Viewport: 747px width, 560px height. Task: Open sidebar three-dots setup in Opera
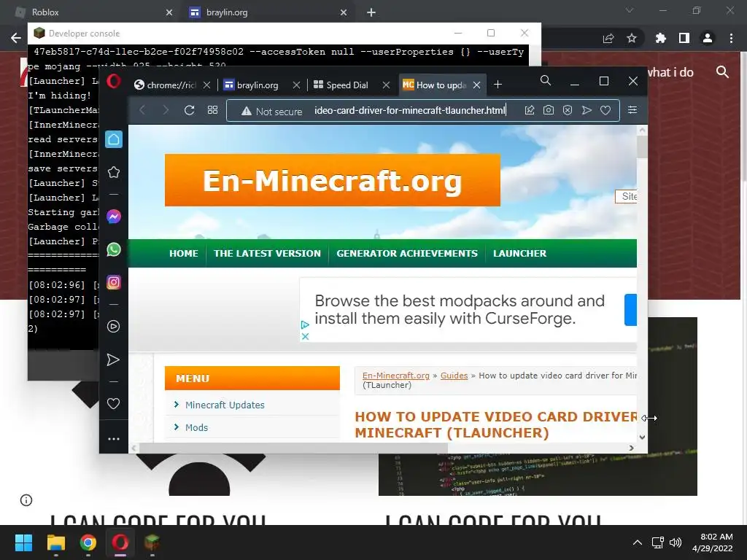[x=113, y=439]
